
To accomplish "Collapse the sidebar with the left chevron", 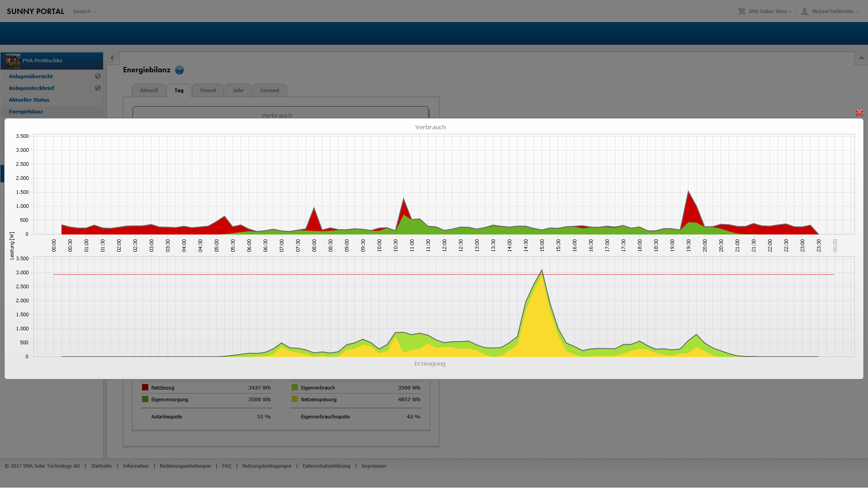I will [113, 58].
